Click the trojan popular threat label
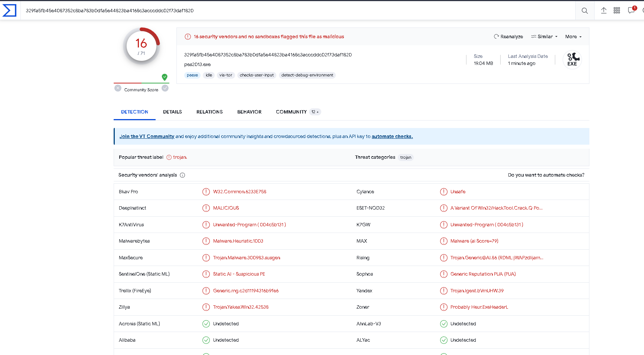The height and width of the screenshot is (355, 644). (x=180, y=157)
